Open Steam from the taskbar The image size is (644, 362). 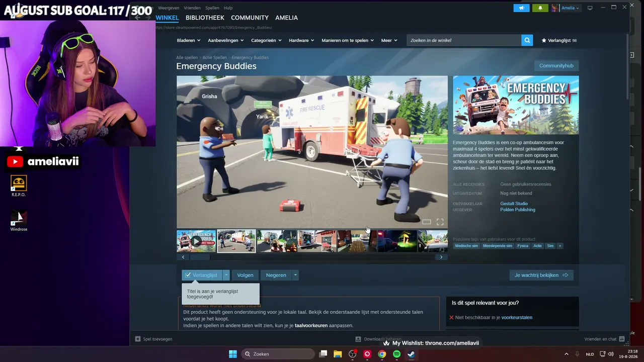(411, 354)
